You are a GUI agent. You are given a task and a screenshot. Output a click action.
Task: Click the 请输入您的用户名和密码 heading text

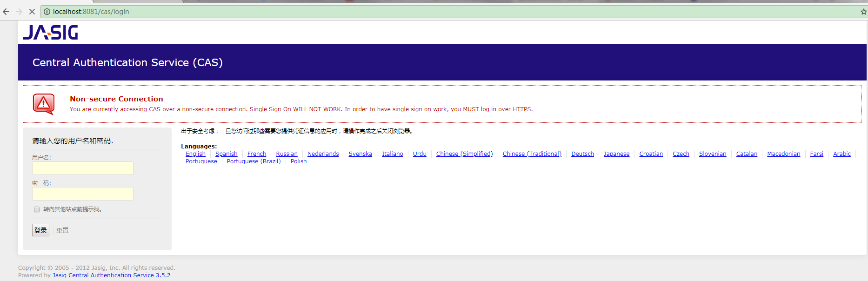(73, 140)
